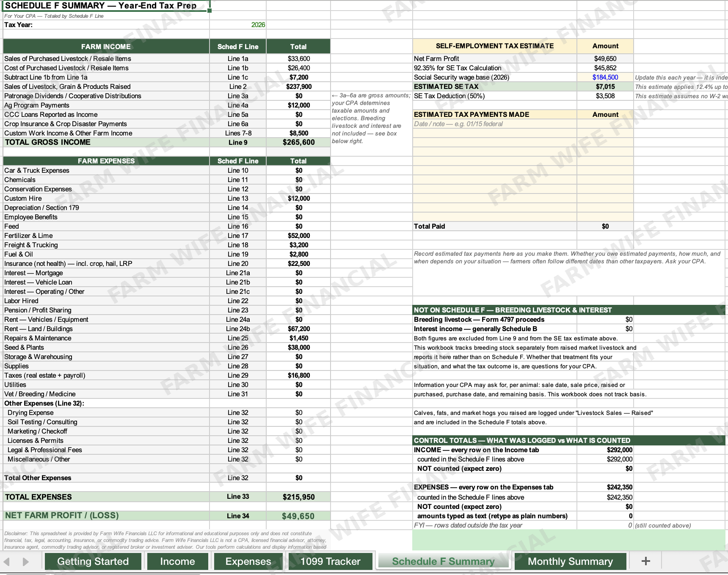Select Insurance (not health) $22,500 cell

point(298,264)
